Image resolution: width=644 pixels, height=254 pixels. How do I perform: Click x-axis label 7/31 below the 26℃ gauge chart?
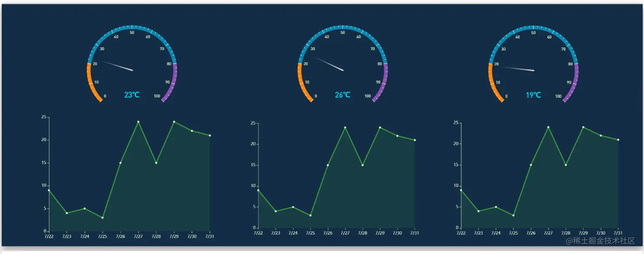coord(414,233)
